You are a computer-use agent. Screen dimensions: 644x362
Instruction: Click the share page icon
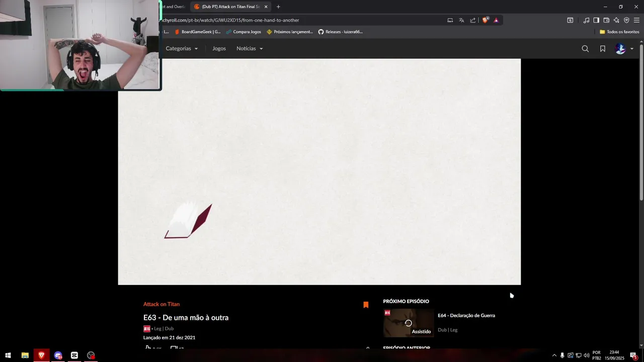pyautogui.click(x=473, y=20)
